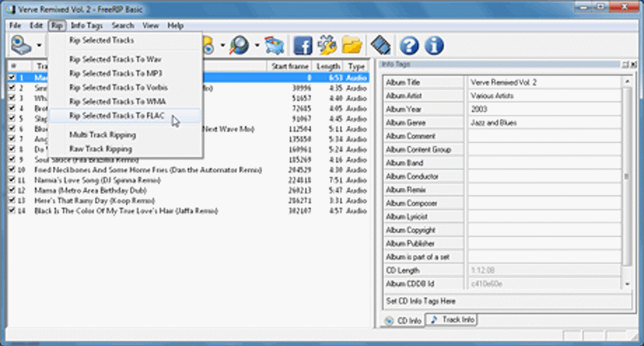
Task: Click the shopping cart toolbar icon
Action: [x=274, y=46]
